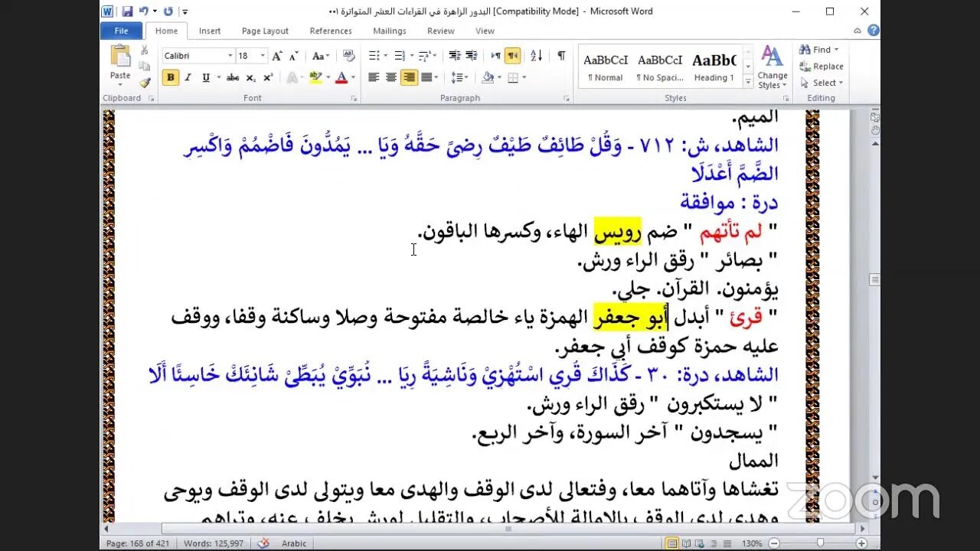This screenshot has width=980, height=551.
Task: Apply the Heading 1 style
Action: pos(714,67)
